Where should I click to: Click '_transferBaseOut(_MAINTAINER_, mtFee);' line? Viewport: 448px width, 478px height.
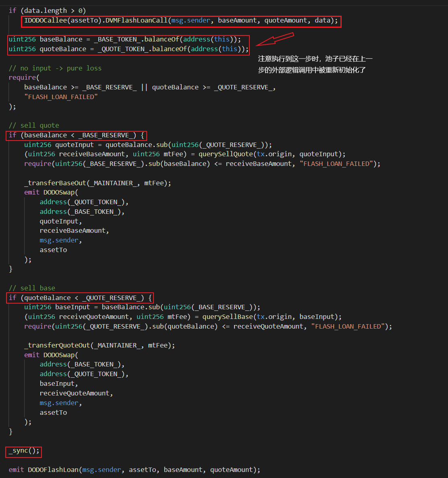click(x=97, y=183)
